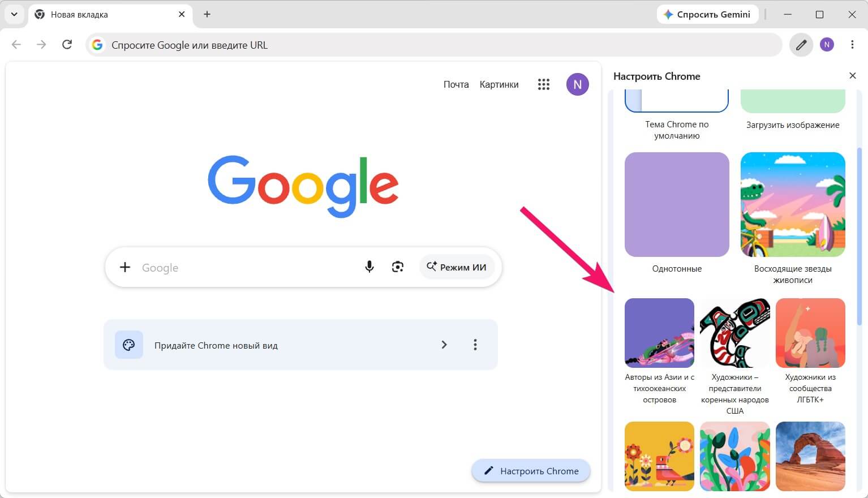Select the yellow flowers and bird thumbnail

click(x=659, y=456)
